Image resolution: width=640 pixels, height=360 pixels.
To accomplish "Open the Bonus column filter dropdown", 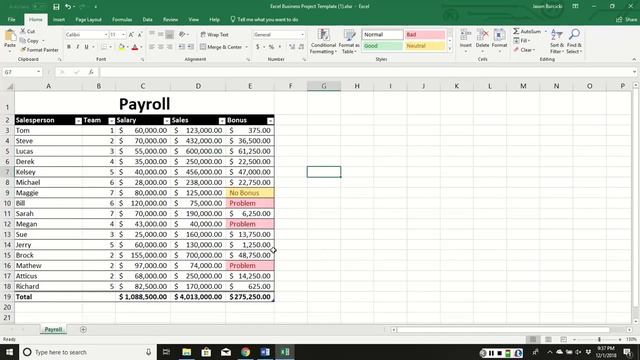I will (270, 121).
